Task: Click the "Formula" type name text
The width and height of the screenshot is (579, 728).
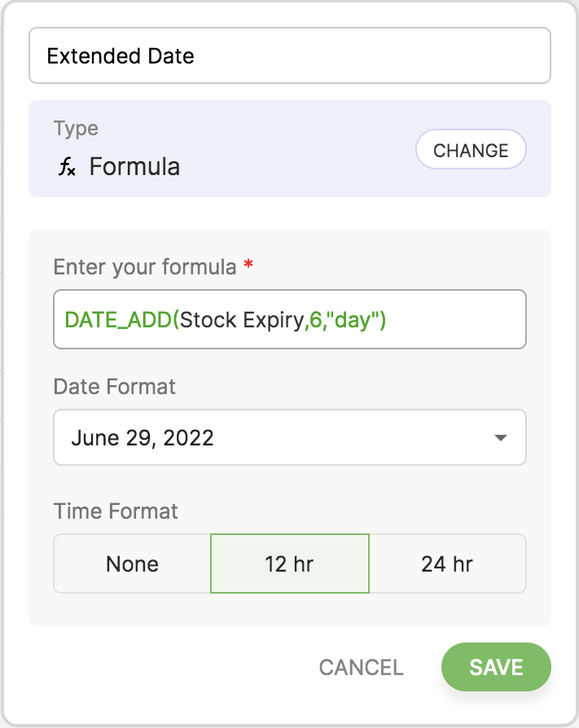Action: [134, 167]
